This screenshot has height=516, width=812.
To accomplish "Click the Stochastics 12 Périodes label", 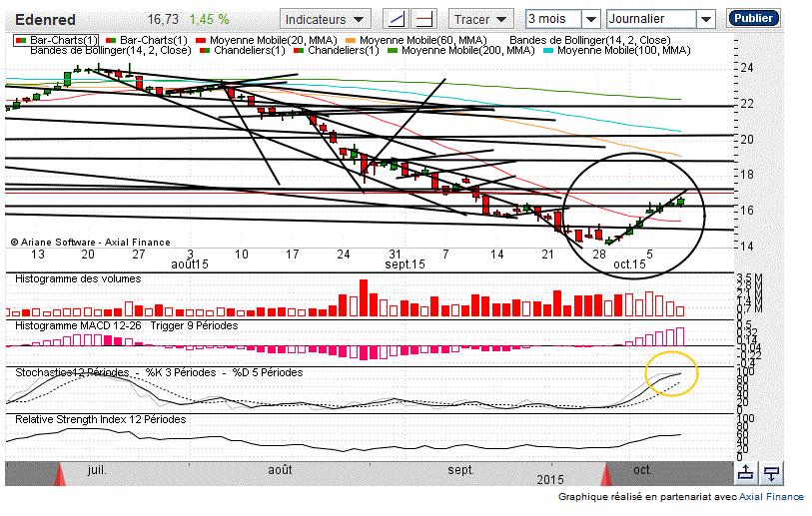I will (72, 372).
